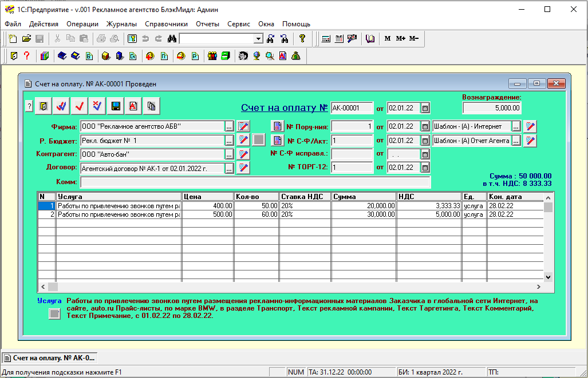Click the Счет на оплату № link
The height and width of the screenshot is (378, 588).
(x=284, y=108)
